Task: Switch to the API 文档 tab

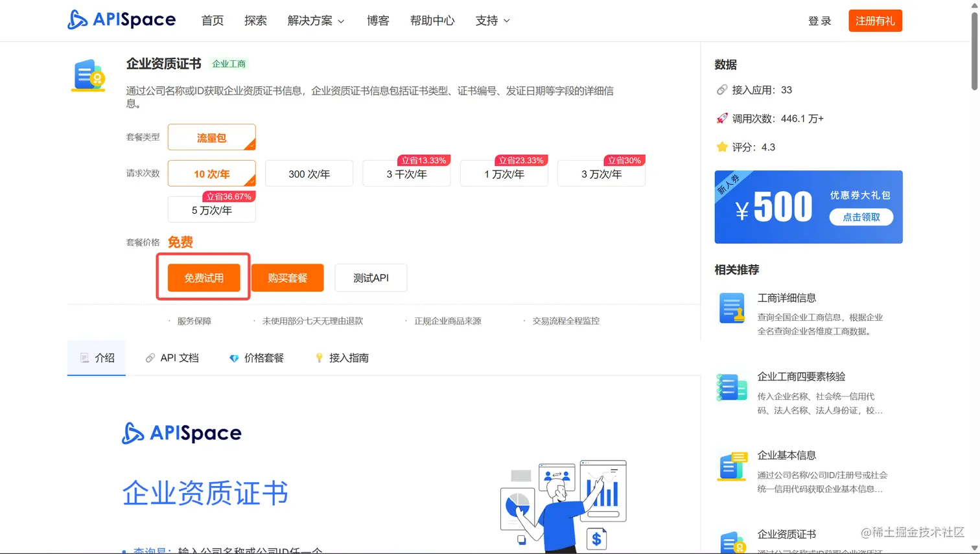Action: [x=172, y=358]
